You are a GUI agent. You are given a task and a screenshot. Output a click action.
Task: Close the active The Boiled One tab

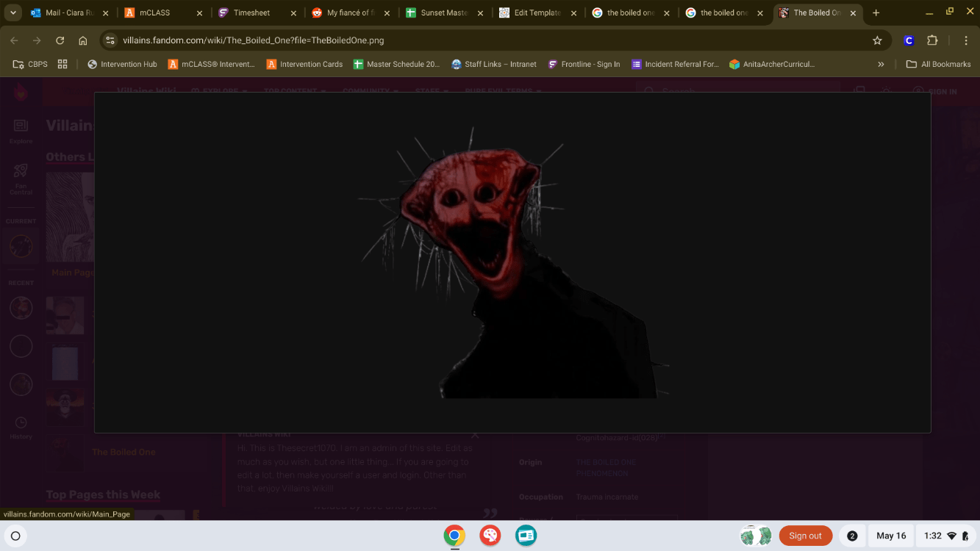click(853, 13)
